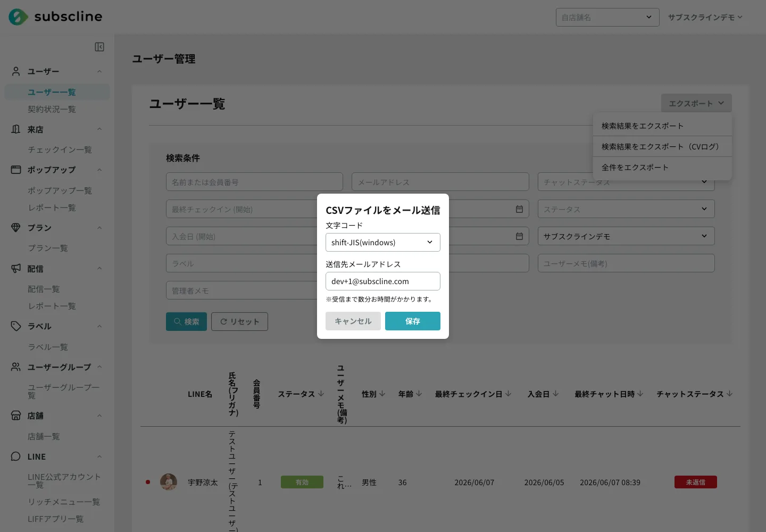Open 店舗一覧 in sidebar
Image resolution: width=766 pixels, height=532 pixels.
click(44, 436)
